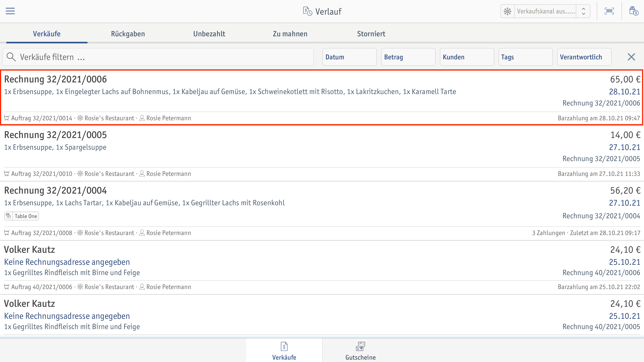Click the 3 Zahlungen payment summary
Screen dimensions: 644x362
point(586,233)
